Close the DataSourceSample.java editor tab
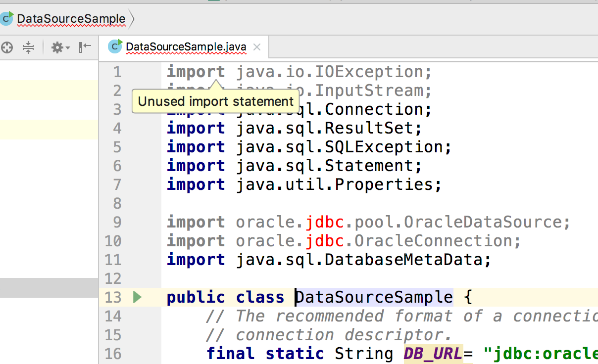Screen dimensions: 598x364 tap(256, 47)
